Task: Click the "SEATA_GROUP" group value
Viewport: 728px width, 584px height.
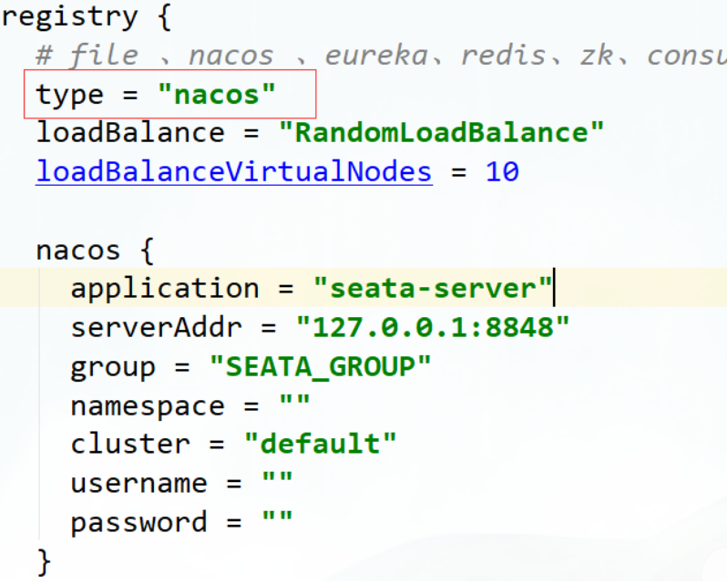Action: point(321,367)
